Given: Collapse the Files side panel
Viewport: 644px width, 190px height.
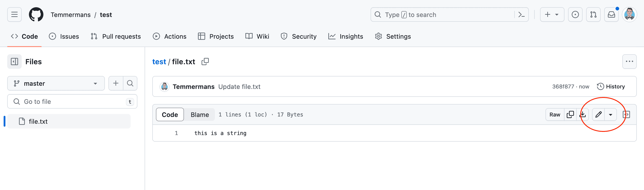Looking at the screenshot, I should point(14,62).
